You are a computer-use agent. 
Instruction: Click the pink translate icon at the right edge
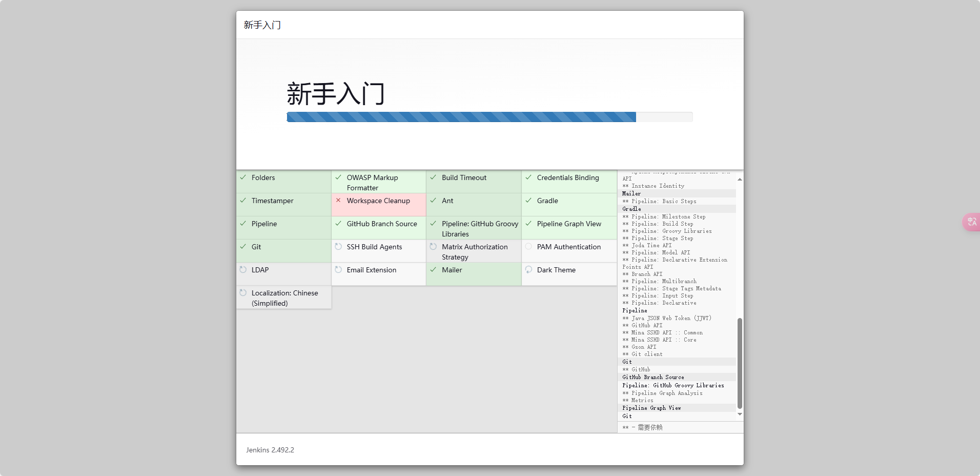(x=971, y=222)
